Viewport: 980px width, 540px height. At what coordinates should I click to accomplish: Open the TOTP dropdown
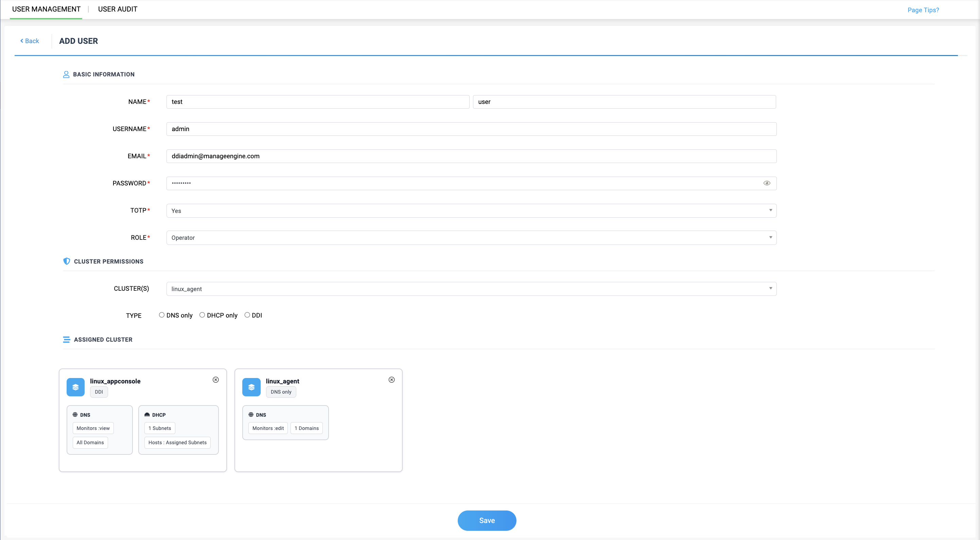[471, 211]
